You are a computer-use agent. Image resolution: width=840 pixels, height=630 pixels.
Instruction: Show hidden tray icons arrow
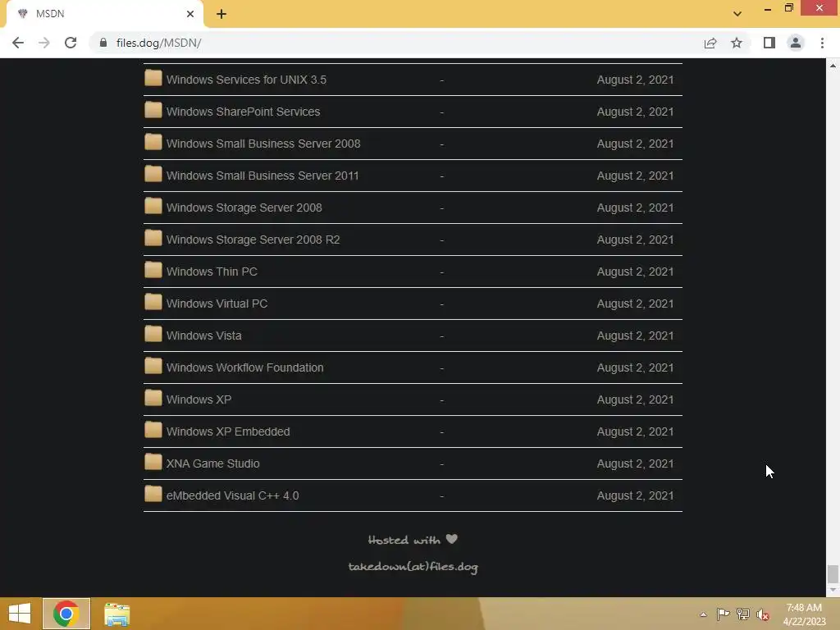click(703, 614)
